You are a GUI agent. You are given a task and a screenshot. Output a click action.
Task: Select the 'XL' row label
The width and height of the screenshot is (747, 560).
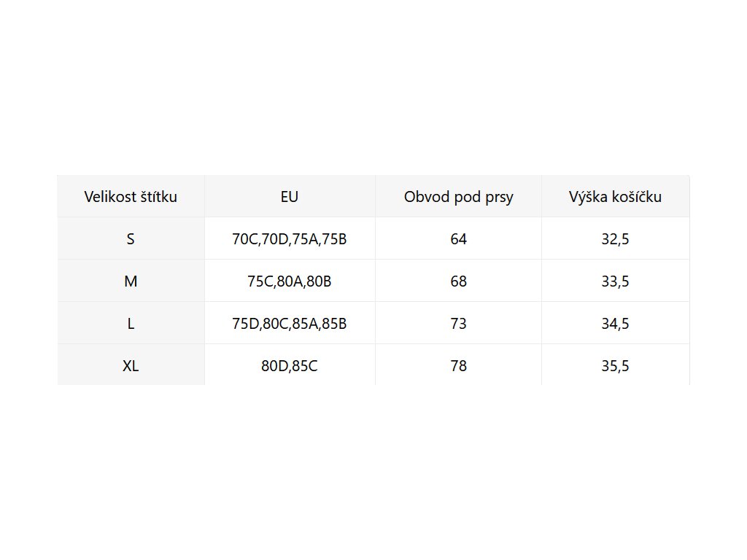tap(131, 365)
